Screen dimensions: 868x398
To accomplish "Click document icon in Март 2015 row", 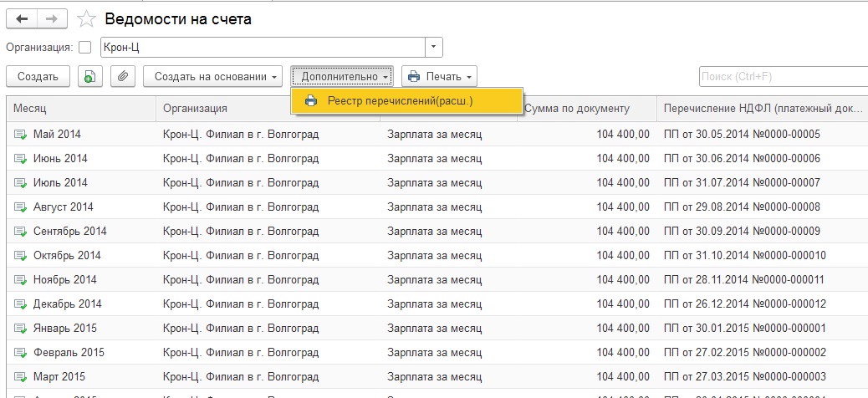I will pyautogui.click(x=20, y=377).
